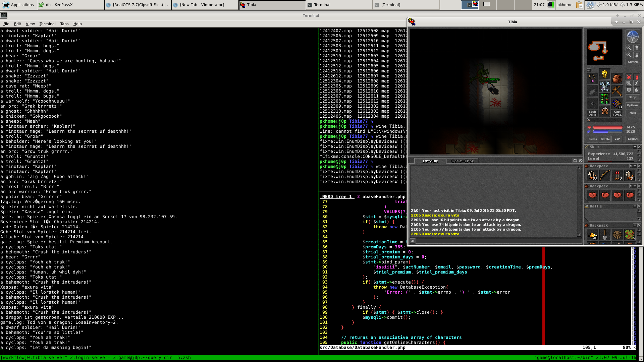Select the empty ring slot

click(x=592, y=104)
